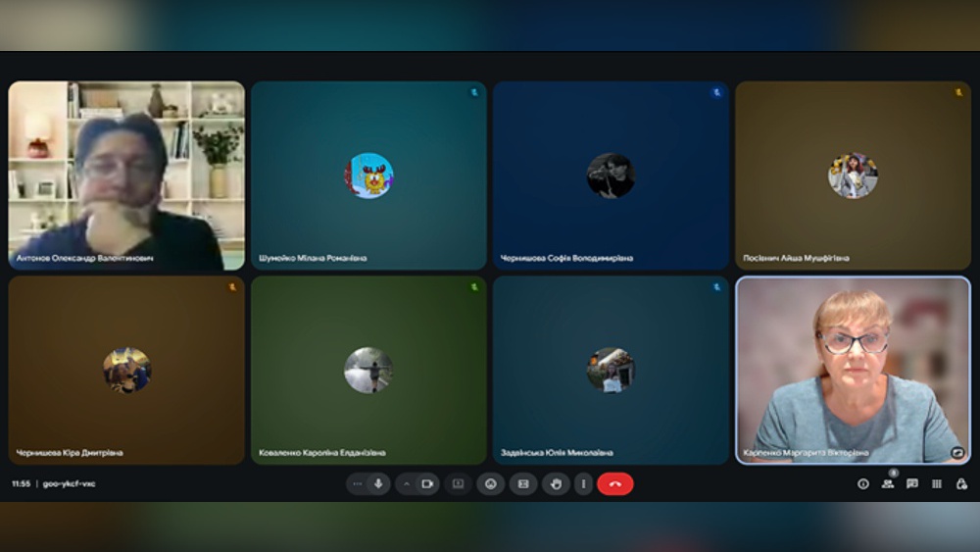The height and width of the screenshot is (552, 980).
Task: Open the More options vertical dots menu
Action: (584, 483)
